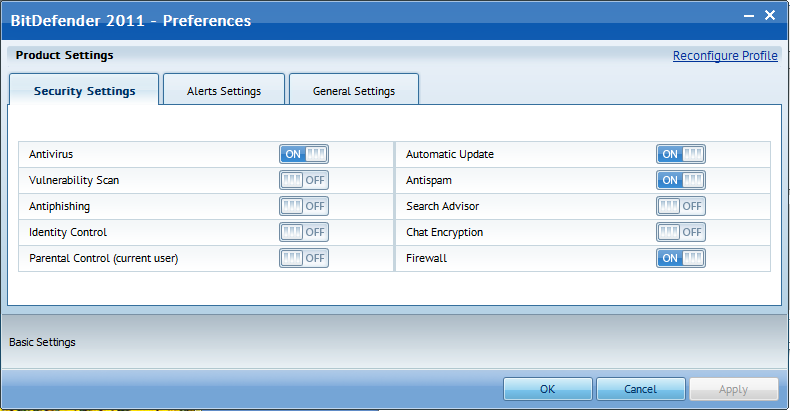The height and width of the screenshot is (411, 790).
Task: Click the Identity Control label
Action: (x=68, y=232)
